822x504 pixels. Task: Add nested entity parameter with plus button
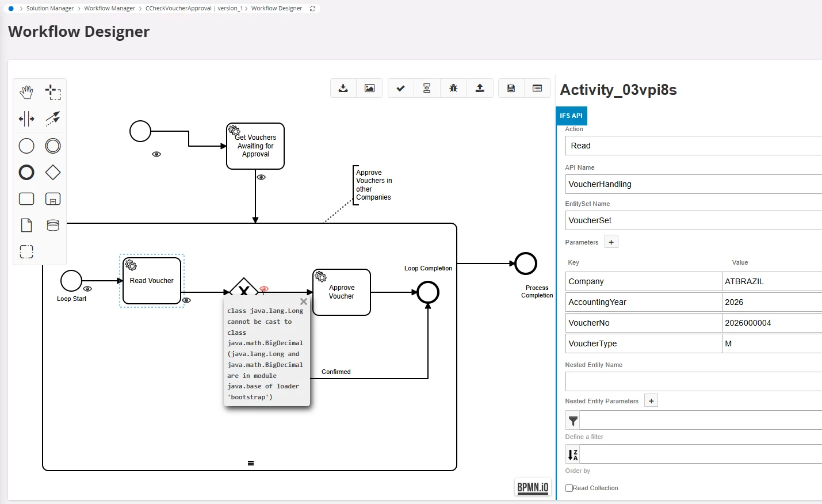(651, 401)
